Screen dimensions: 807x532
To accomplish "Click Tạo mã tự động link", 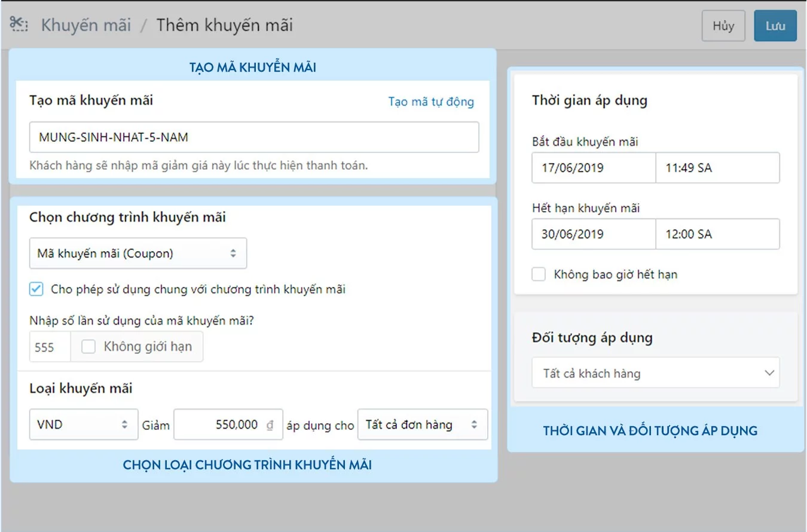I will coord(430,102).
